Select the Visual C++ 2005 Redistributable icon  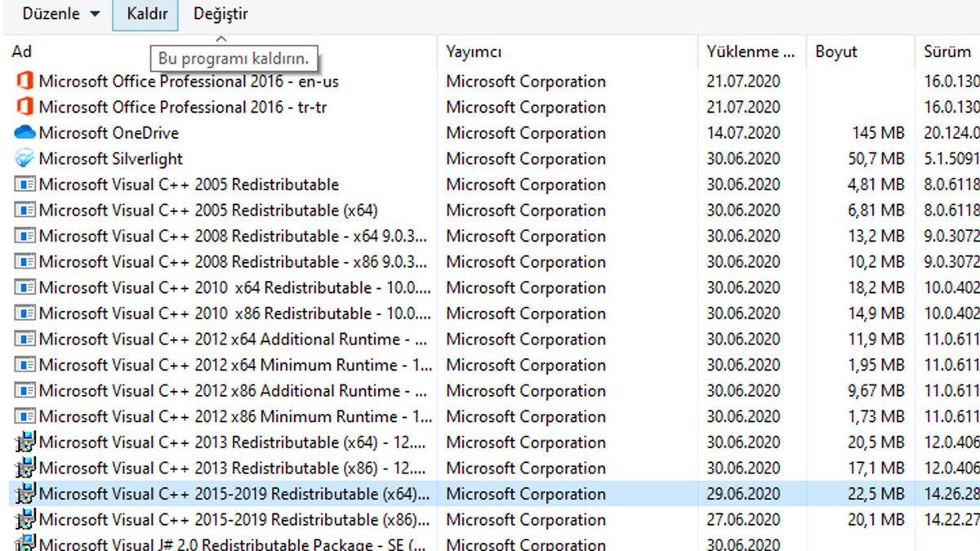23,184
